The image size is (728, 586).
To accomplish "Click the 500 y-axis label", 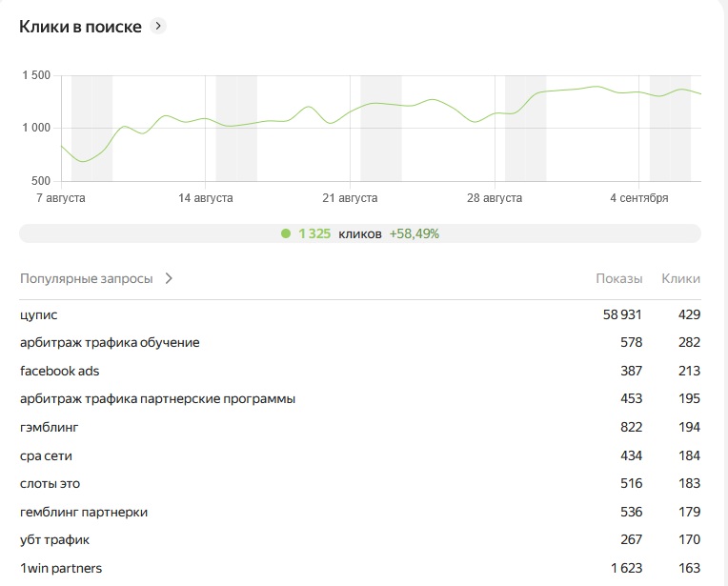I will 41,181.
